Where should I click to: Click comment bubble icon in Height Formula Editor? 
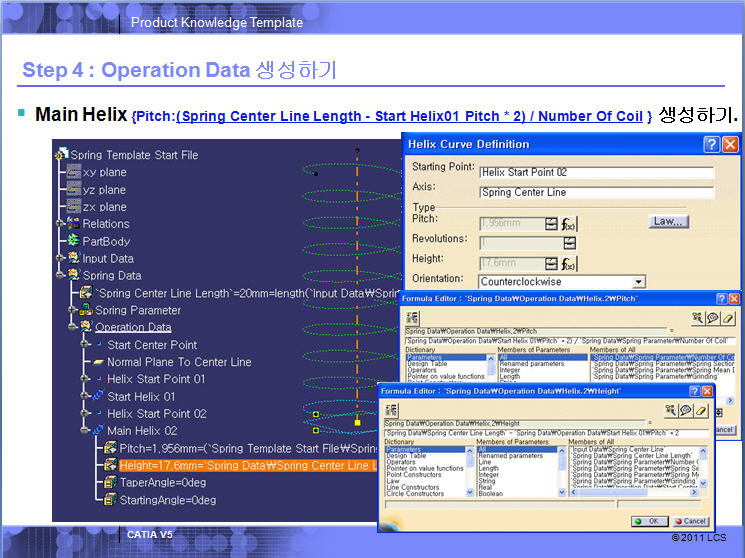pos(686,410)
